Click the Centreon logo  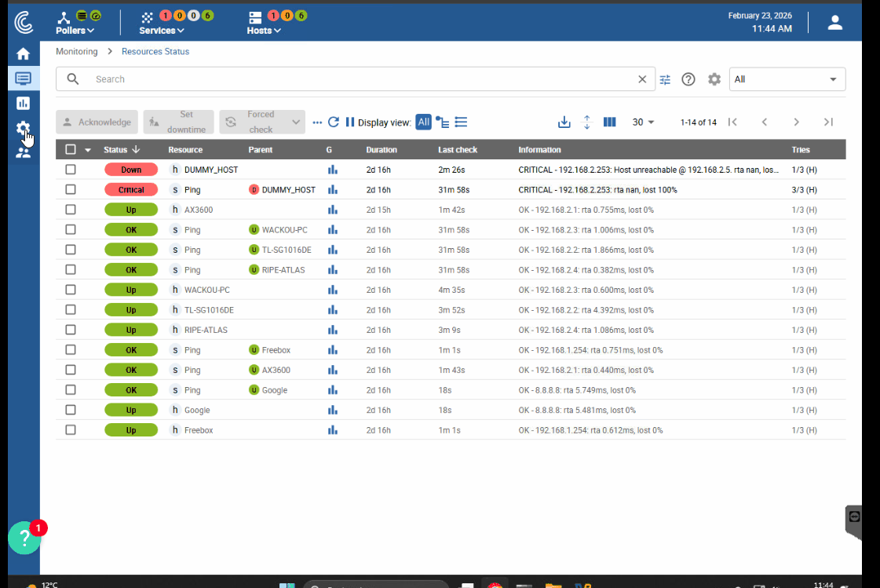pos(24,23)
